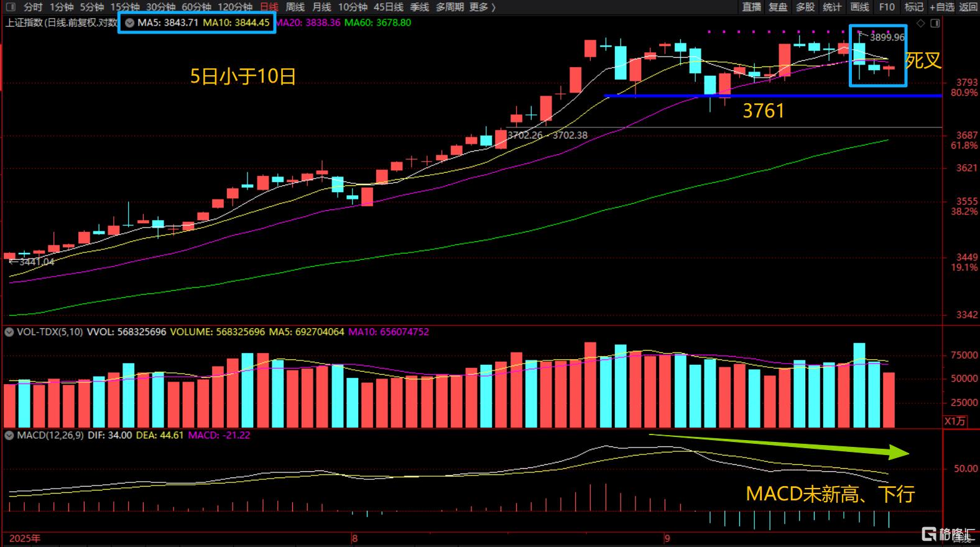Switch to the 分时 intraday tab
Viewport: 980px width, 547px height.
click(33, 7)
